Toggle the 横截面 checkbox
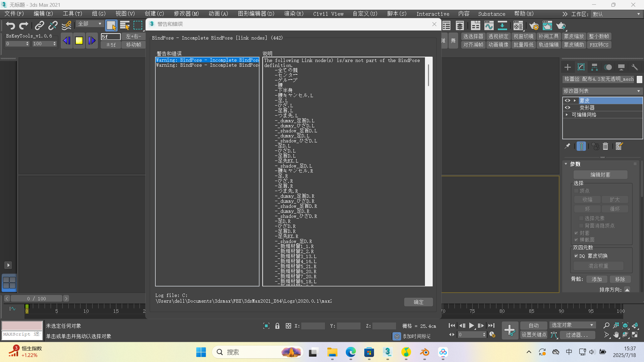 [576, 240]
